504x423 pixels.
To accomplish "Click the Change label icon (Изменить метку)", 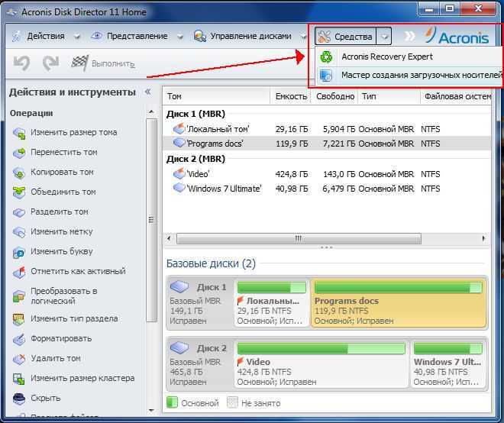I will coord(19,232).
